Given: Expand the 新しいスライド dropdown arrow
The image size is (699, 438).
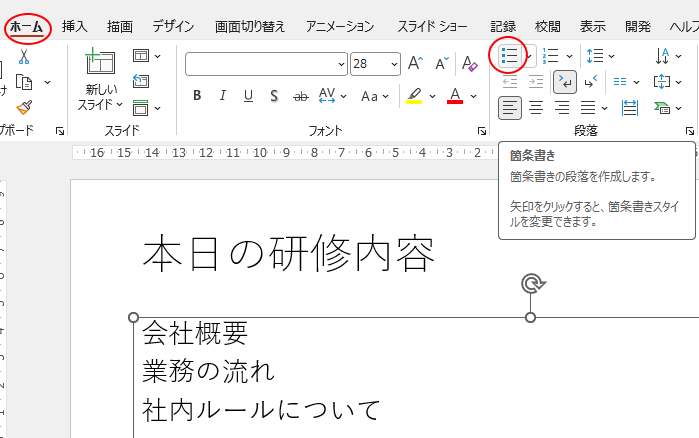Looking at the screenshot, I should (x=119, y=105).
